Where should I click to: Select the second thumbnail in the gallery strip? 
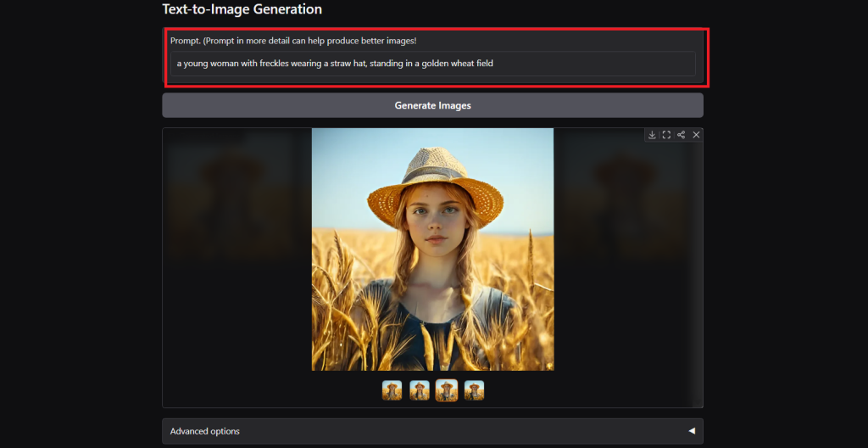(x=420, y=390)
